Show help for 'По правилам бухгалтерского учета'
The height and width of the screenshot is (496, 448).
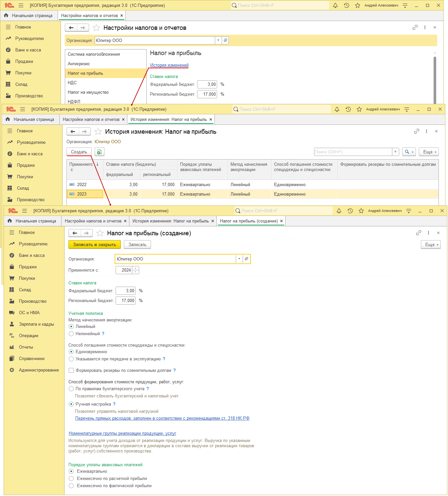coord(148,389)
